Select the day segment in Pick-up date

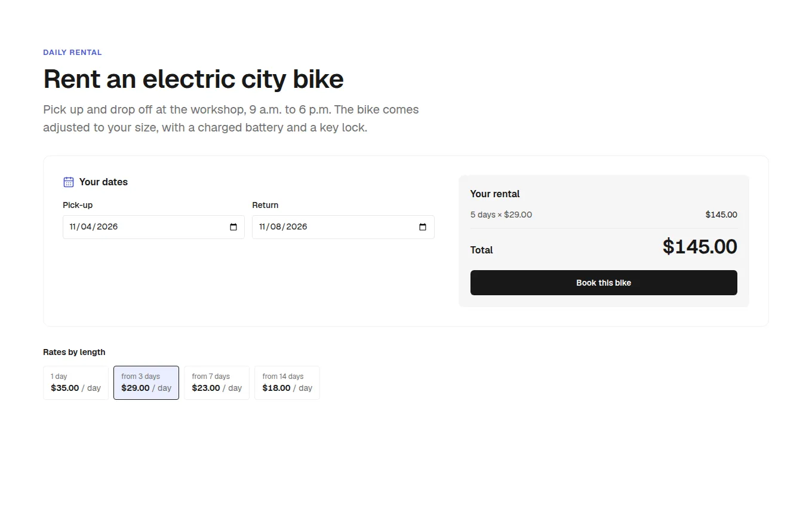(87, 227)
